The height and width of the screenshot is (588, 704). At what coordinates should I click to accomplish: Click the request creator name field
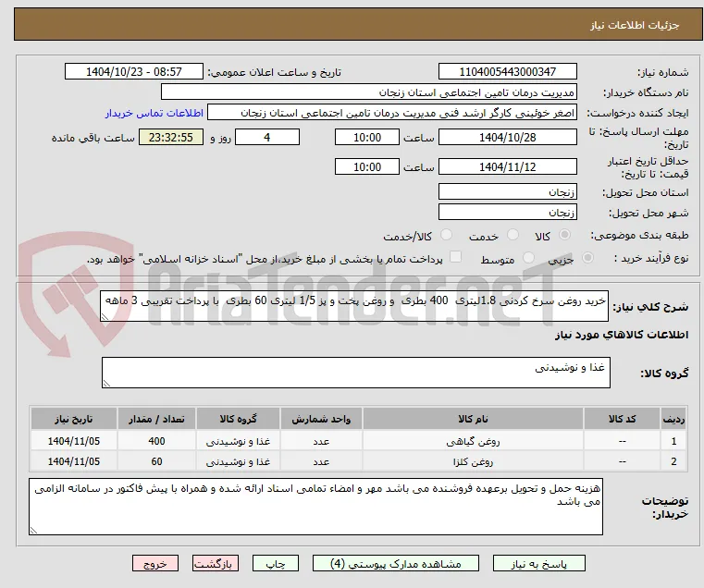[x=391, y=113]
